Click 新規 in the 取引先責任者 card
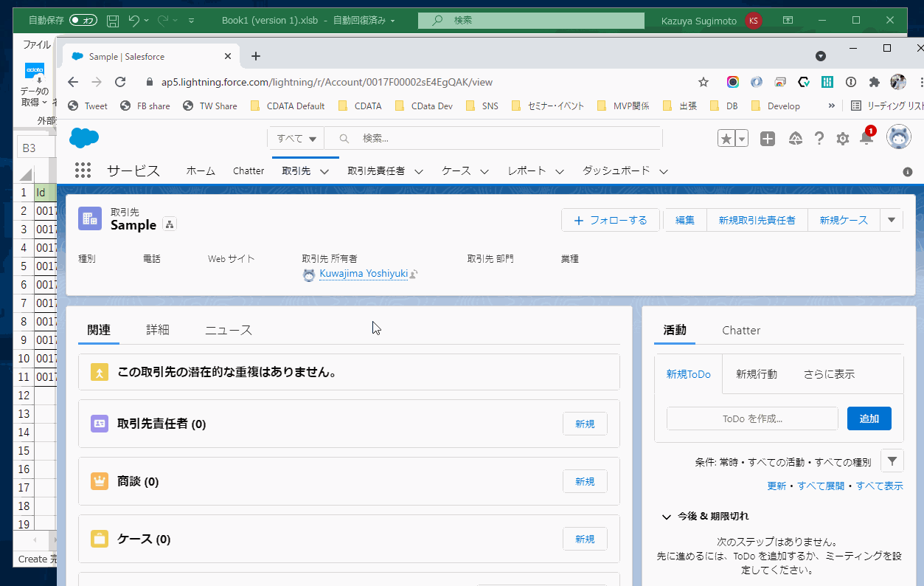 (585, 424)
